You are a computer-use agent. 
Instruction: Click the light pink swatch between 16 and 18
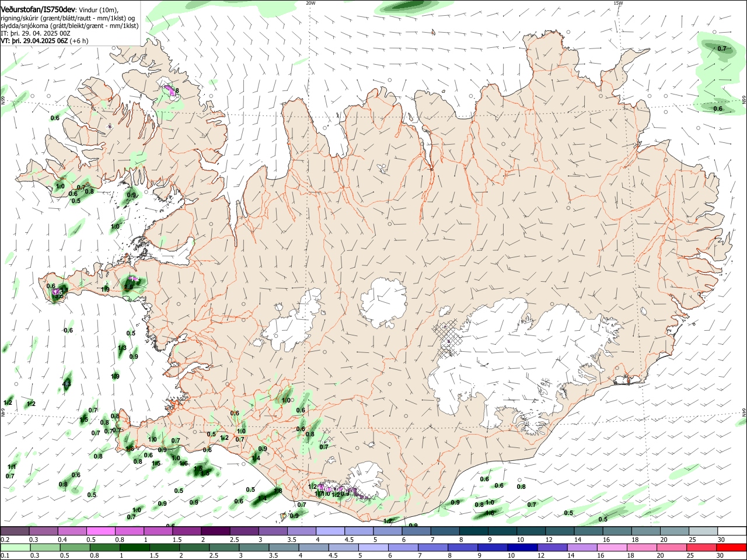pos(611,548)
